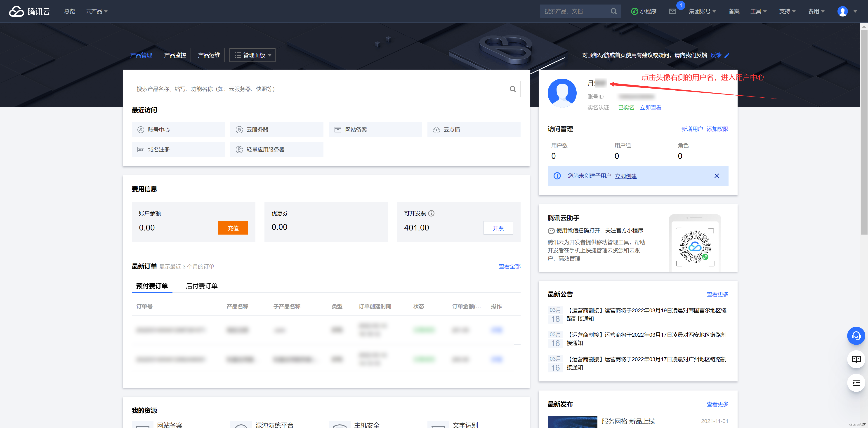Click the Tencent Cloud logo

(x=29, y=11)
